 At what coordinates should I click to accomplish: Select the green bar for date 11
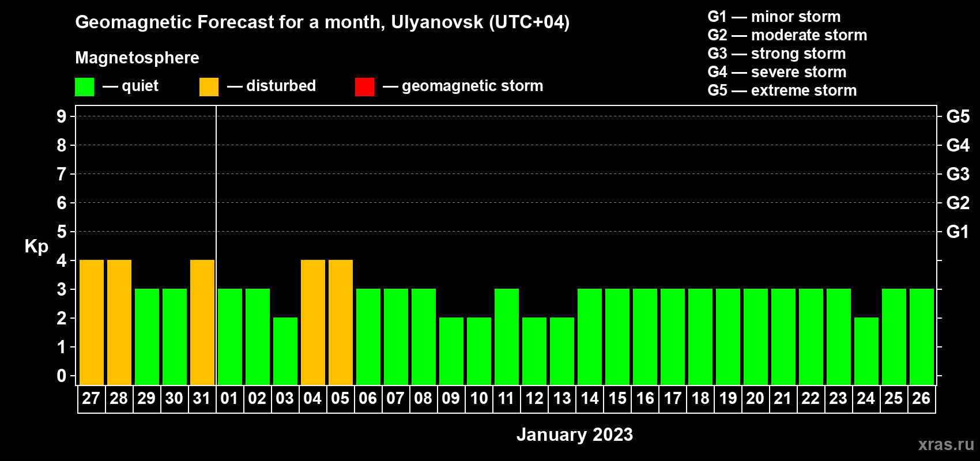tap(507, 337)
